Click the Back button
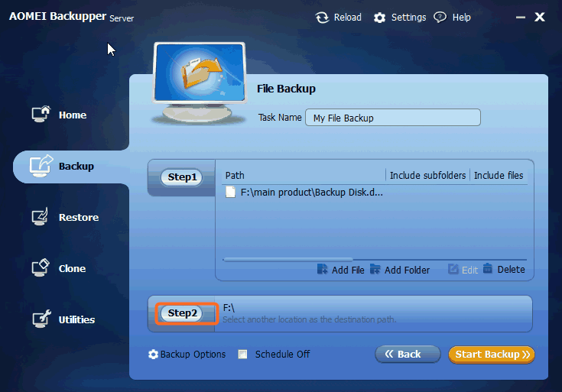This screenshot has width=562, height=392. [x=408, y=355]
